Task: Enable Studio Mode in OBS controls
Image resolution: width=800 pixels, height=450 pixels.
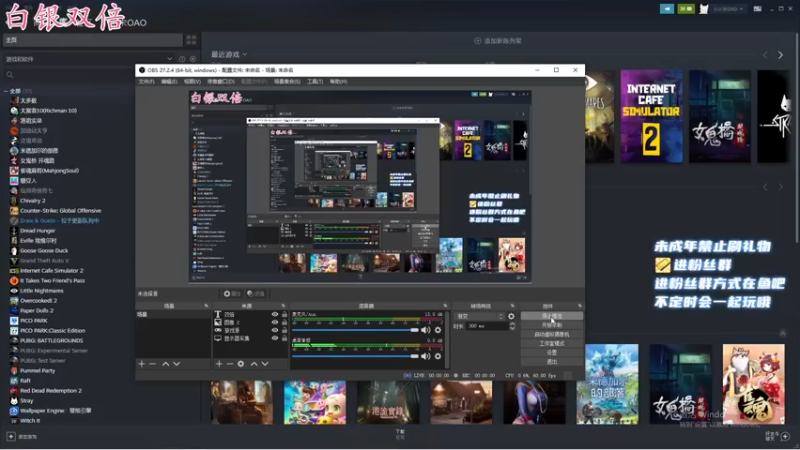Action: tap(552, 343)
